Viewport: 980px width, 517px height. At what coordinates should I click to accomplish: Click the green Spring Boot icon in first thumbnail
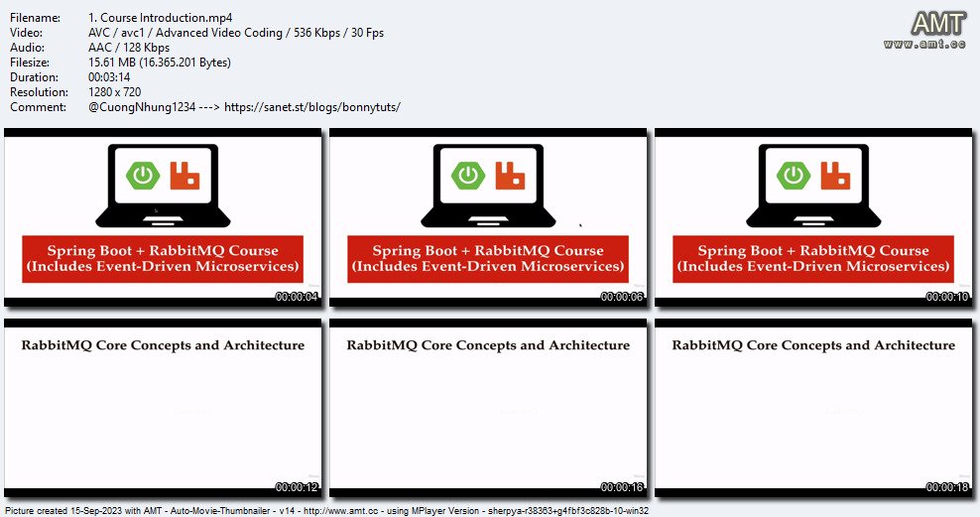coord(143,176)
